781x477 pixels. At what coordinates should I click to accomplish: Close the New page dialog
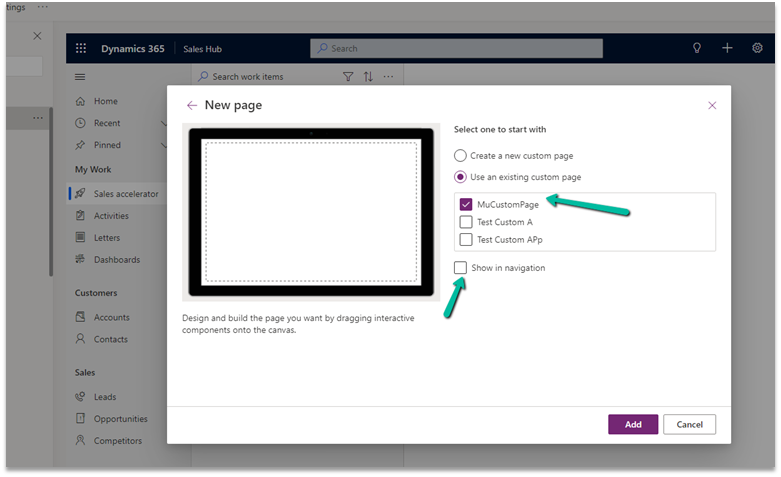tap(712, 105)
